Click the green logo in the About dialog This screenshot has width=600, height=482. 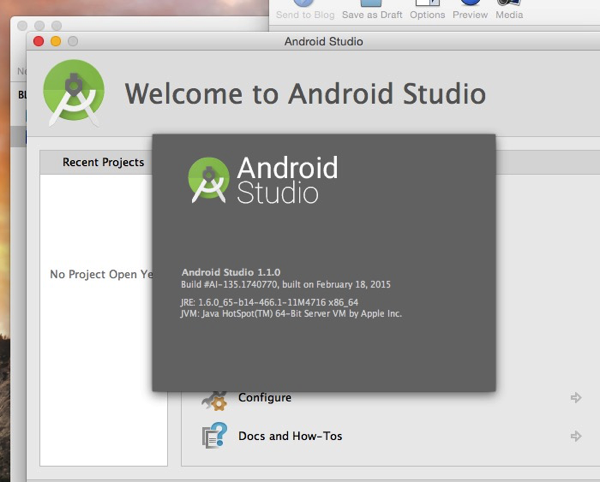pos(208,180)
